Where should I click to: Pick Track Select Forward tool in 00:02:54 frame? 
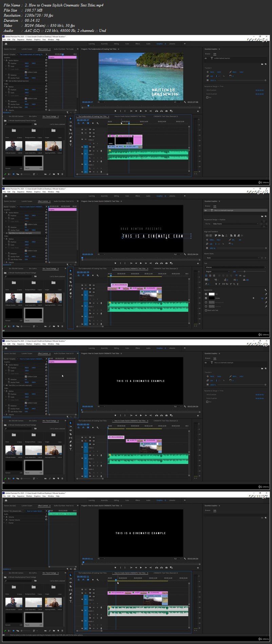71,122
